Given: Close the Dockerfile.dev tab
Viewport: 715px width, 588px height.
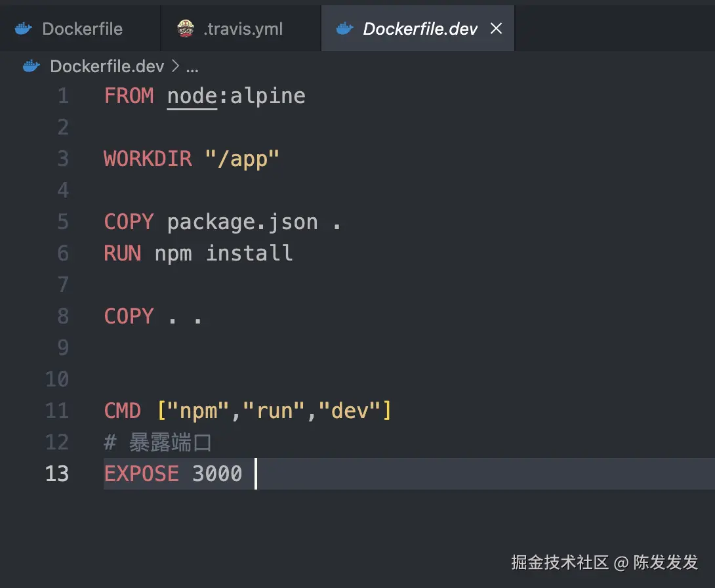Looking at the screenshot, I should pos(497,28).
